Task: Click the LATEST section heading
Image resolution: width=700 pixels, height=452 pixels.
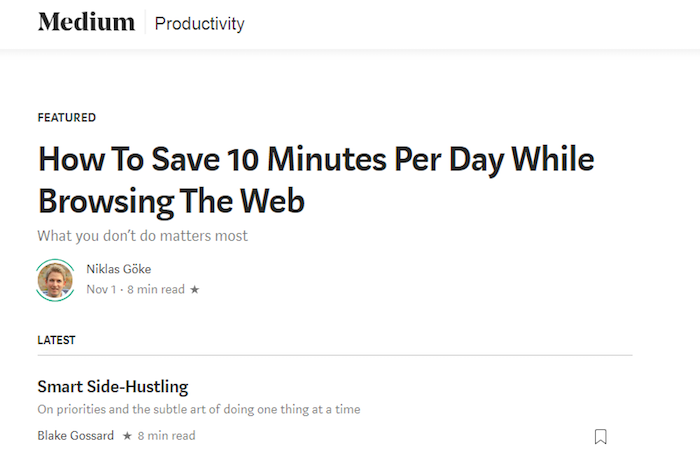Action: tap(56, 340)
